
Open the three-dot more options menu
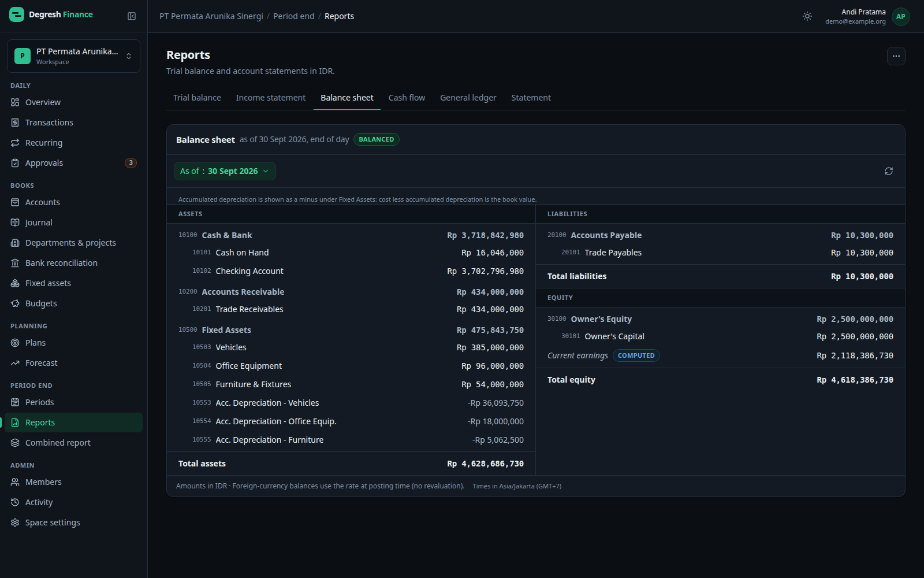pyautogui.click(x=896, y=56)
